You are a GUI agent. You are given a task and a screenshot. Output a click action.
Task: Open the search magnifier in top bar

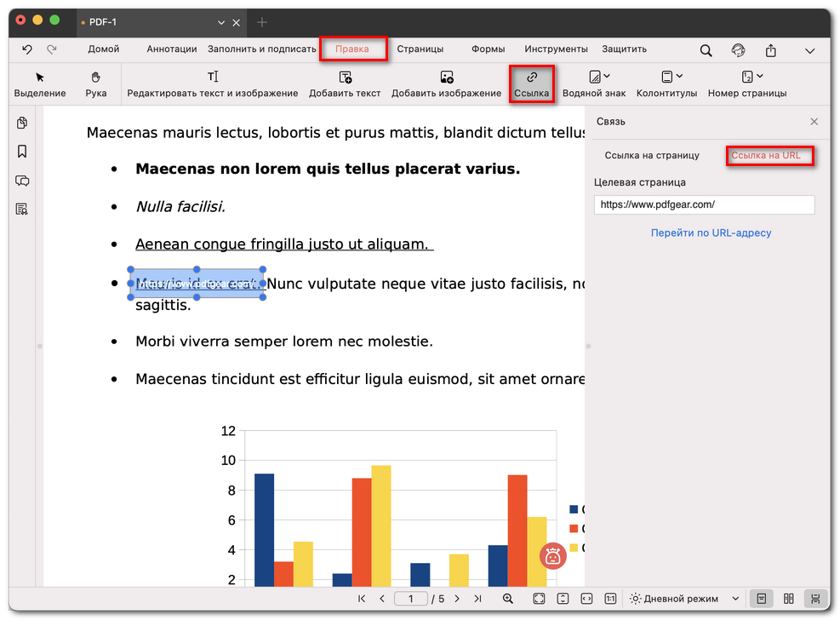(706, 50)
